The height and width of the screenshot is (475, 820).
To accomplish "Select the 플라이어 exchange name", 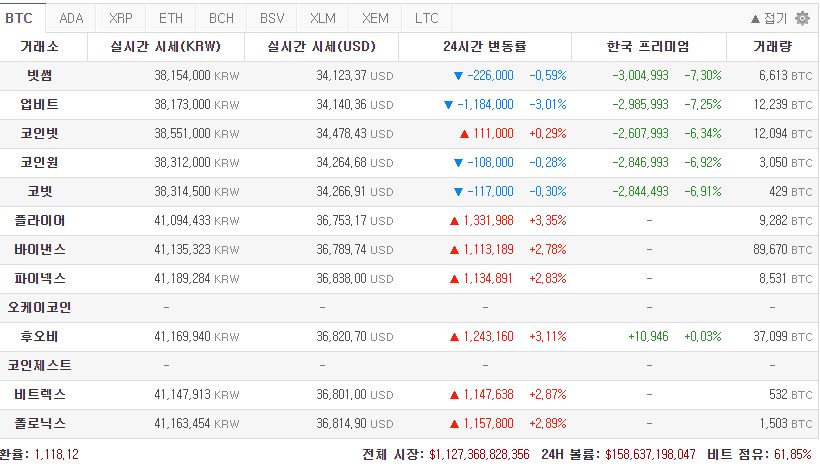I will (40, 221).
